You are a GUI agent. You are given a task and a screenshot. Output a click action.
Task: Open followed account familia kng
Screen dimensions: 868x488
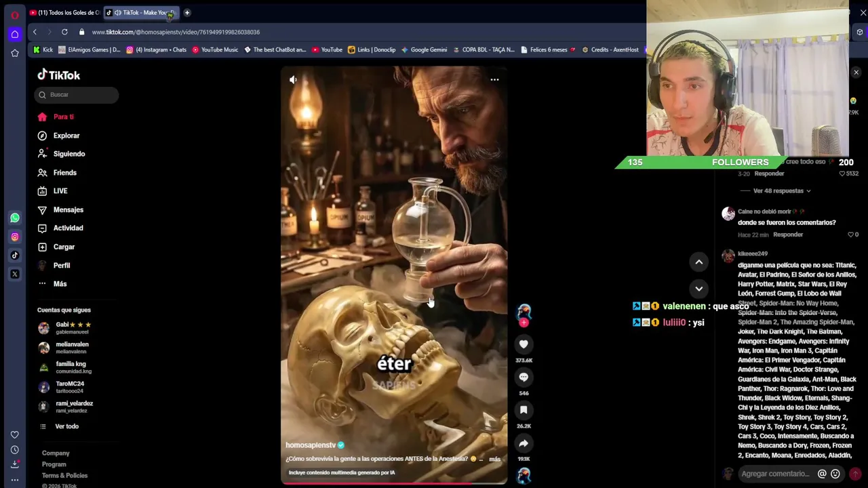(64, 367)
